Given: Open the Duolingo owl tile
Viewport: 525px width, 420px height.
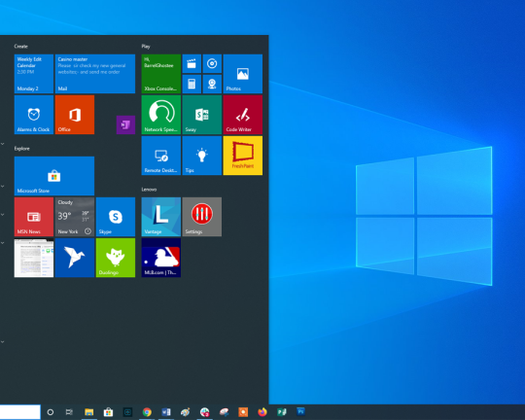Looking at the screenshot, I should click(116, 258).
